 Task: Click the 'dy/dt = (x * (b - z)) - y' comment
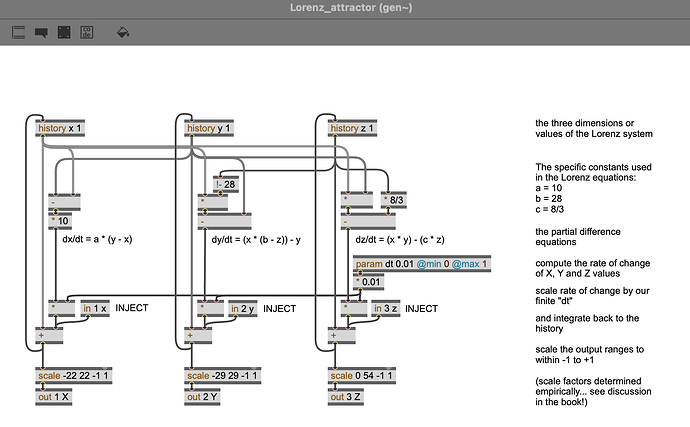[x=256, y=239]
